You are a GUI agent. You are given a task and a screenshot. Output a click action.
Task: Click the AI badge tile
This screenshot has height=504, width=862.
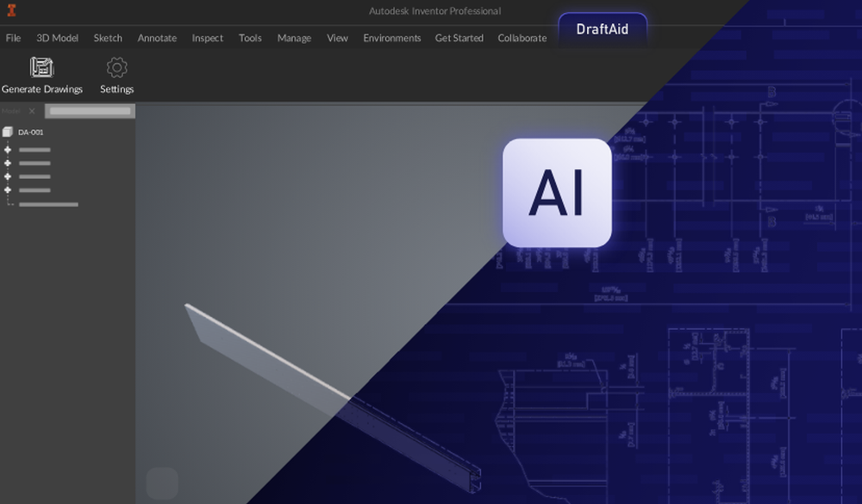click(x=557, y=192)
